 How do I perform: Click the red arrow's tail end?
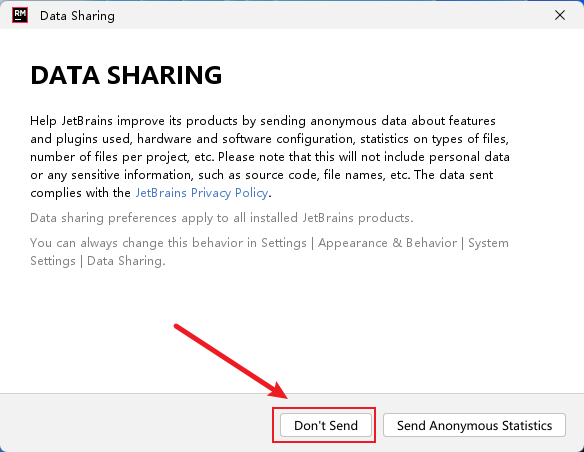(x=177, y=327)
